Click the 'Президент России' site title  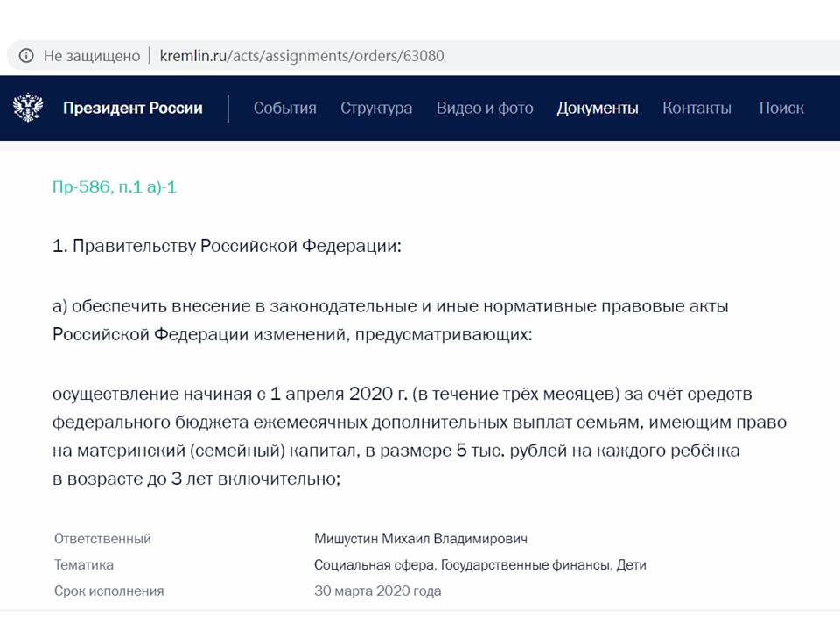131,108
